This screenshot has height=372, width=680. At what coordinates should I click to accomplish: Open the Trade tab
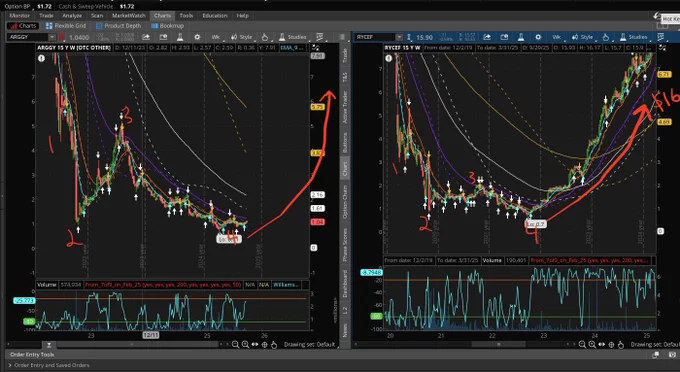(x=46, y=16)
